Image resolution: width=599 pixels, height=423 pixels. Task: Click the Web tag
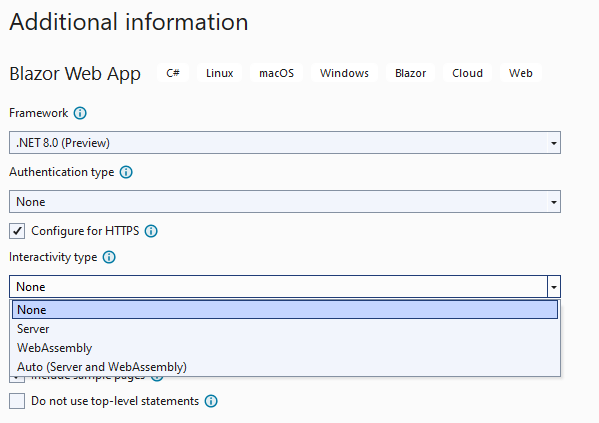[521, 73]
